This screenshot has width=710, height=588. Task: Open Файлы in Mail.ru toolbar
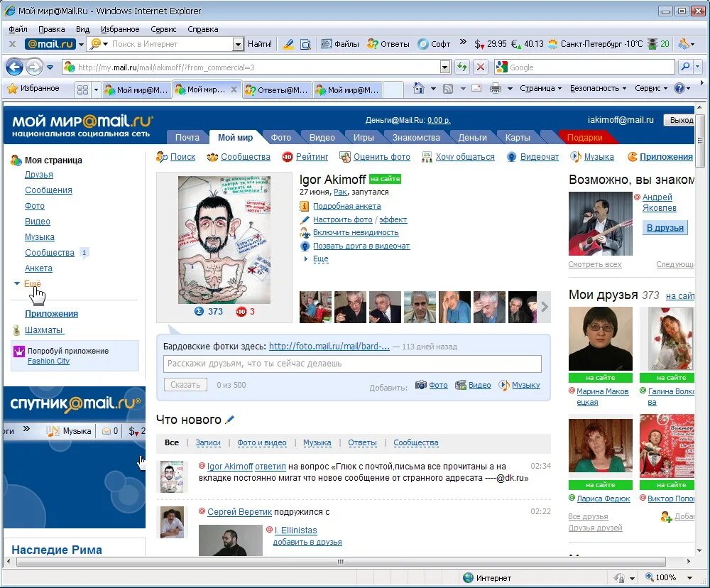tap(340, 44)
